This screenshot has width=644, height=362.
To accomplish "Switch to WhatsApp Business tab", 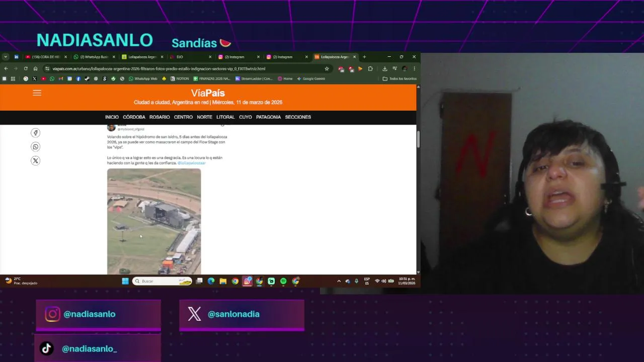I will click(94, 57).
